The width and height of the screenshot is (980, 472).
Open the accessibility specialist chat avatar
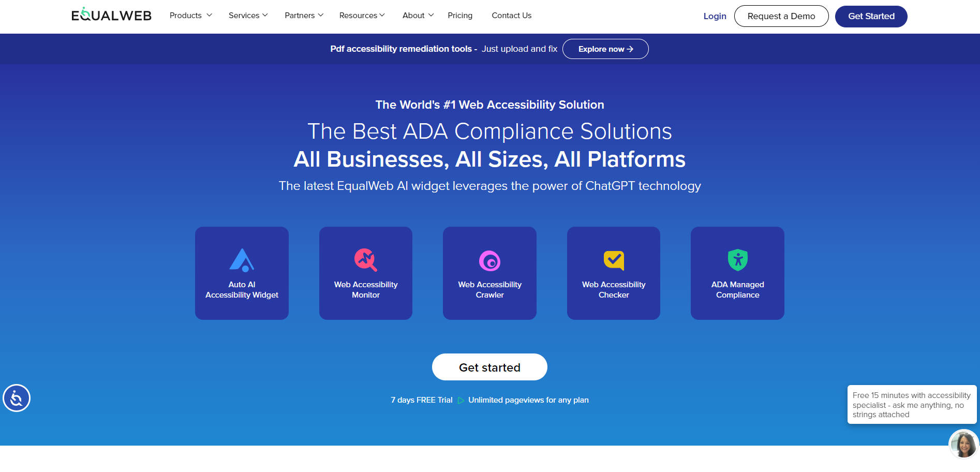point(962,444)
